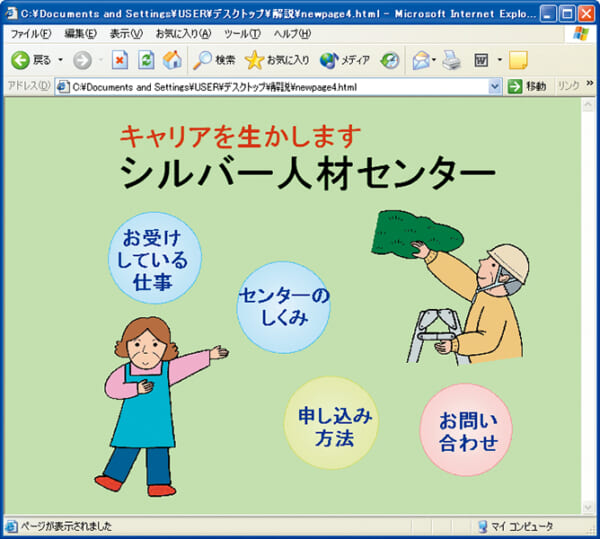Click the Print icon
This screenshot has width=600, height=539.
tap(452, 60)
